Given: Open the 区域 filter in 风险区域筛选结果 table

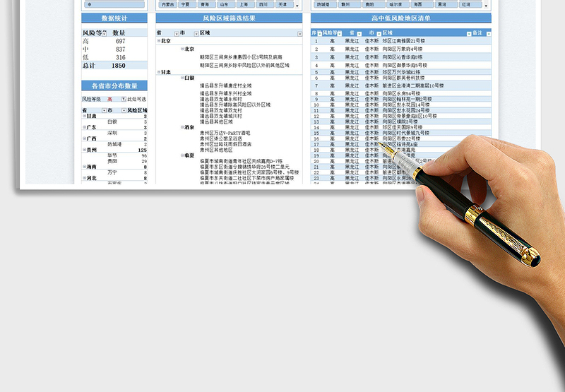Looking at the screenshot, I should tap(299, 33).
